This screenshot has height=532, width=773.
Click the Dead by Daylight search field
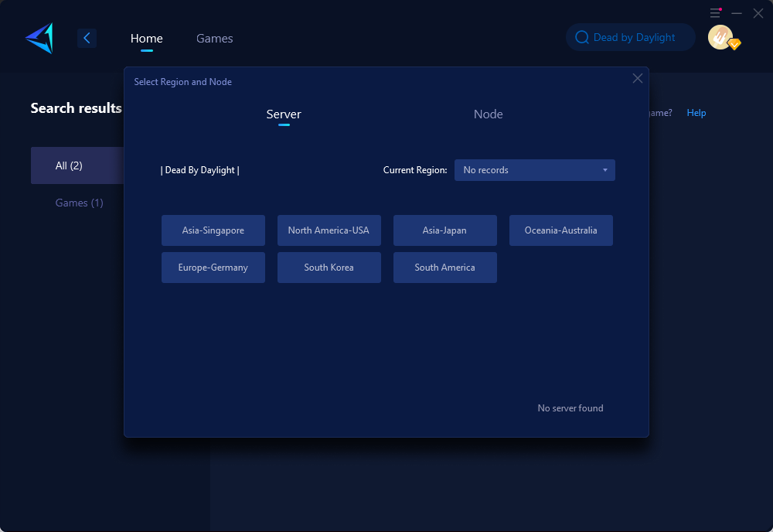pos(634,38)
